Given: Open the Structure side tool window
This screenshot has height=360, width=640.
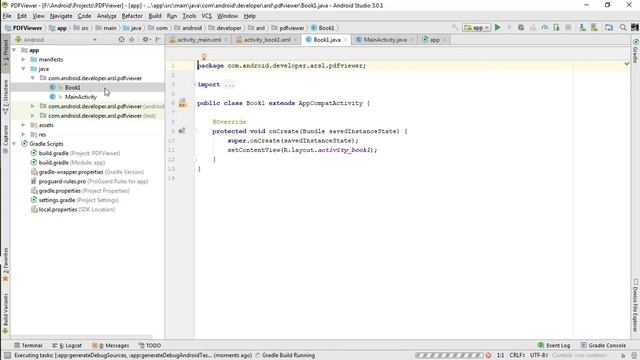Looking at the screenshot, I should pos(5,97).
